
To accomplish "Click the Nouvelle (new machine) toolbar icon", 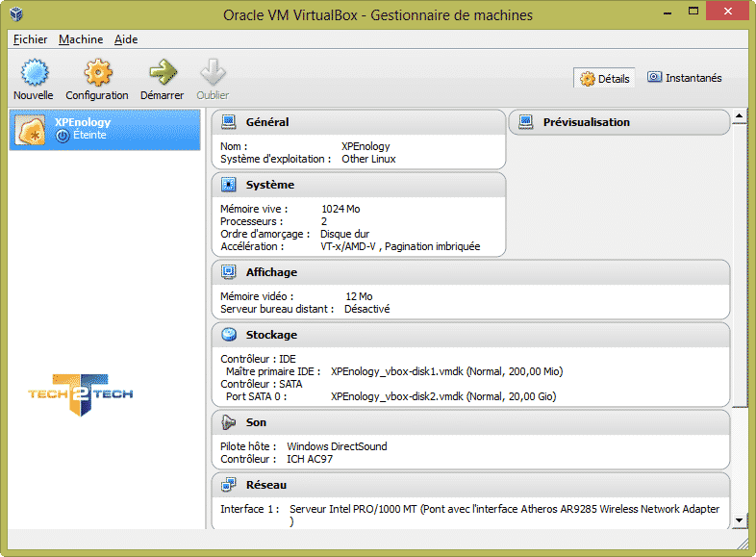I will (34, 72).
